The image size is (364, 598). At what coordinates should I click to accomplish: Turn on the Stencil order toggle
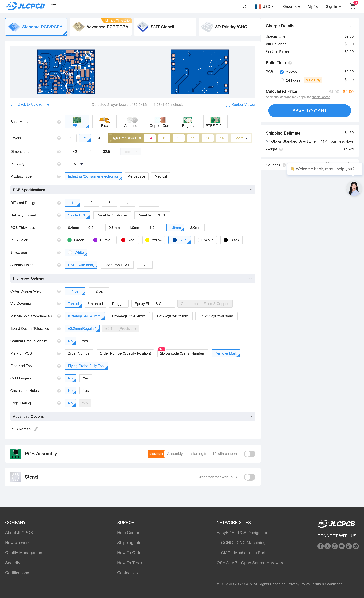click(249, 477)
